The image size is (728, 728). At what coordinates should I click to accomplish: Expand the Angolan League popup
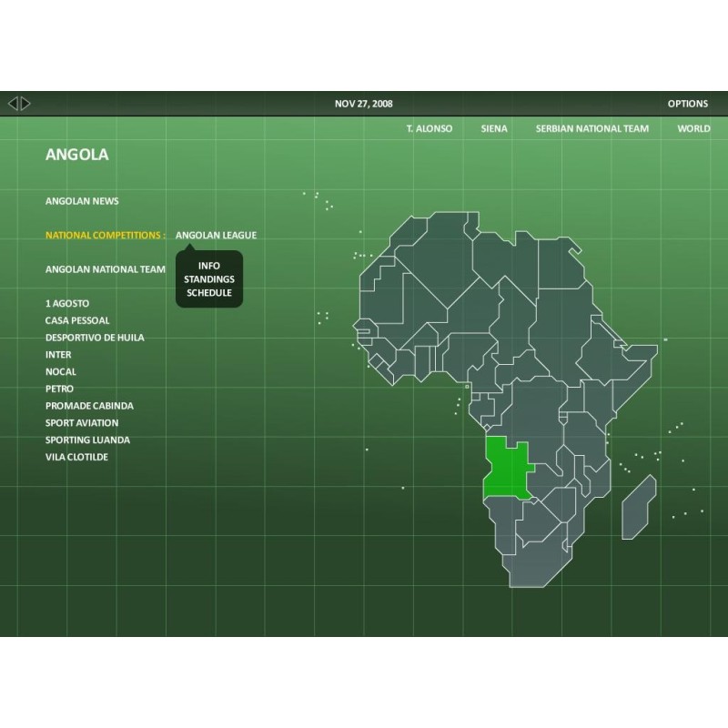[216, 235]
